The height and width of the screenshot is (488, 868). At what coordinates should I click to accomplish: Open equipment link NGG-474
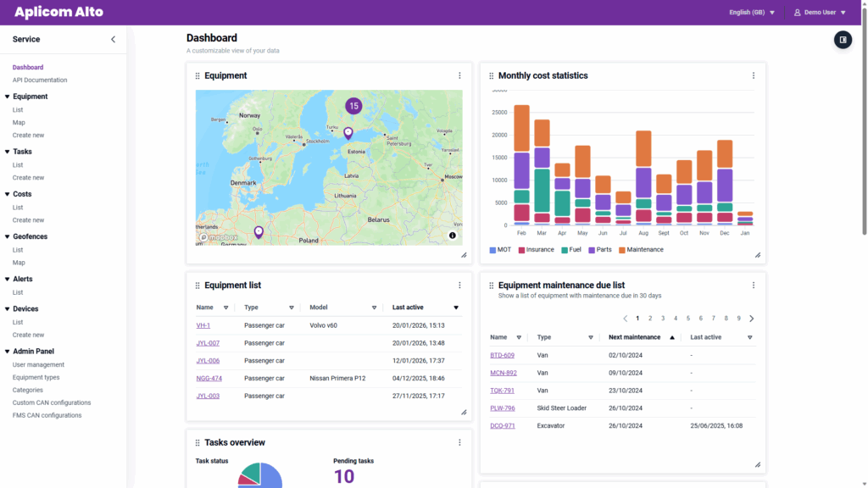(x=209, y=379)
